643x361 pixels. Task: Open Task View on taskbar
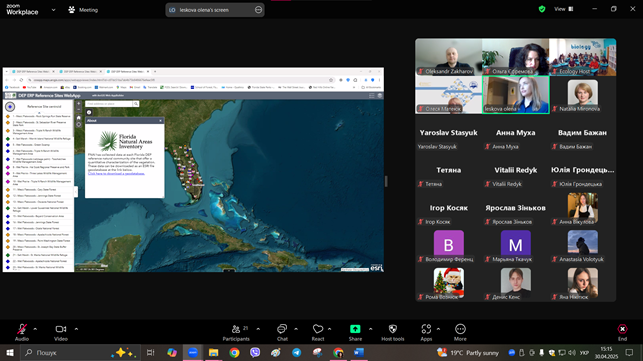(150, 352)
